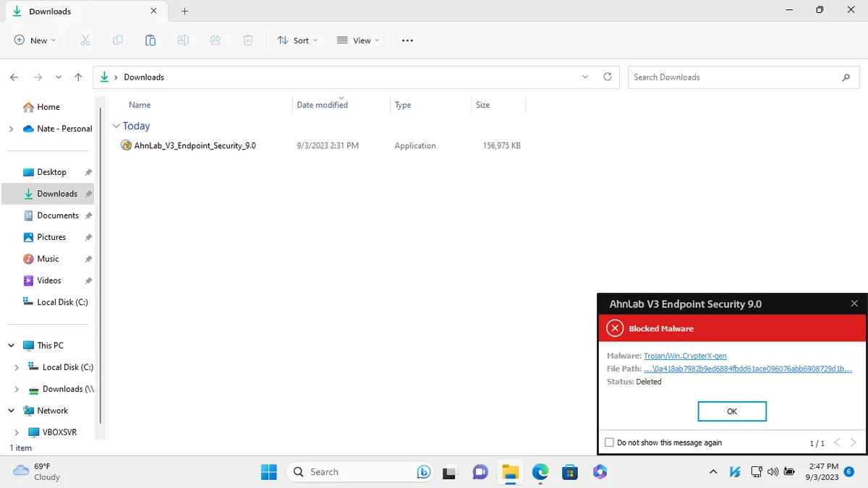Viewport: 868px width, 488px height.
Task: Click the Rename icon in toolbar
Action: [x=183, y=40]
